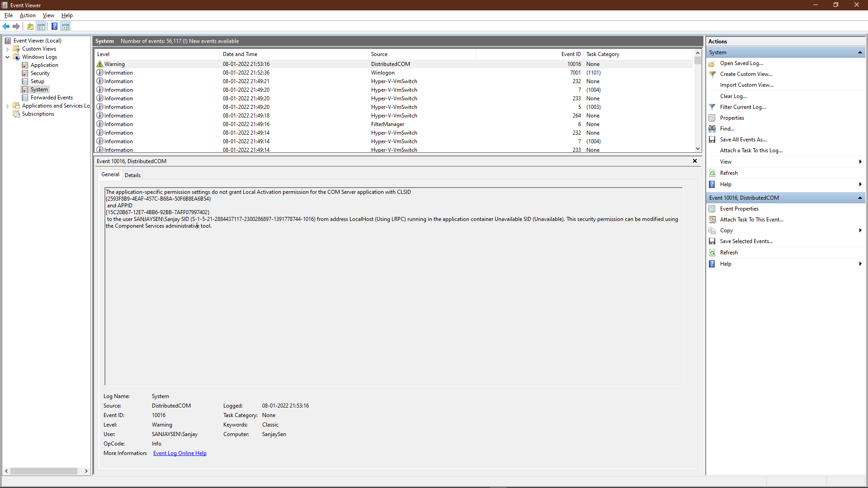
Task: Click the Event Properties action icon
Action: click(x=712, y=209)
